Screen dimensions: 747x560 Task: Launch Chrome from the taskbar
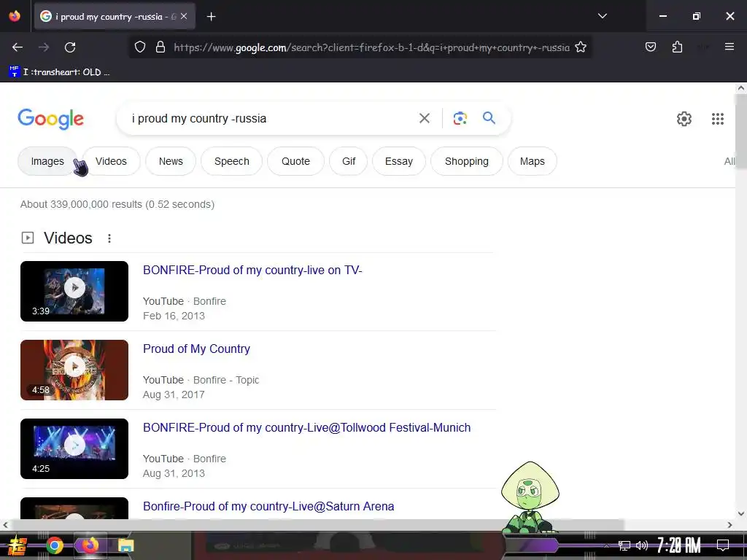coord(54,545)
